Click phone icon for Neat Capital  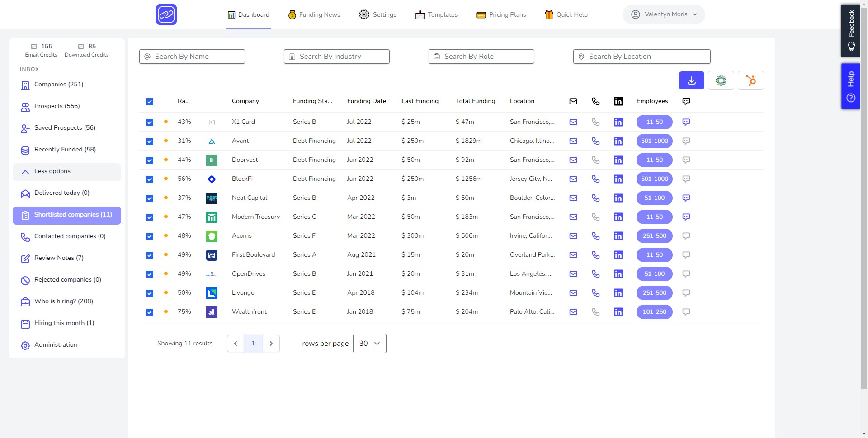[596, 198]
